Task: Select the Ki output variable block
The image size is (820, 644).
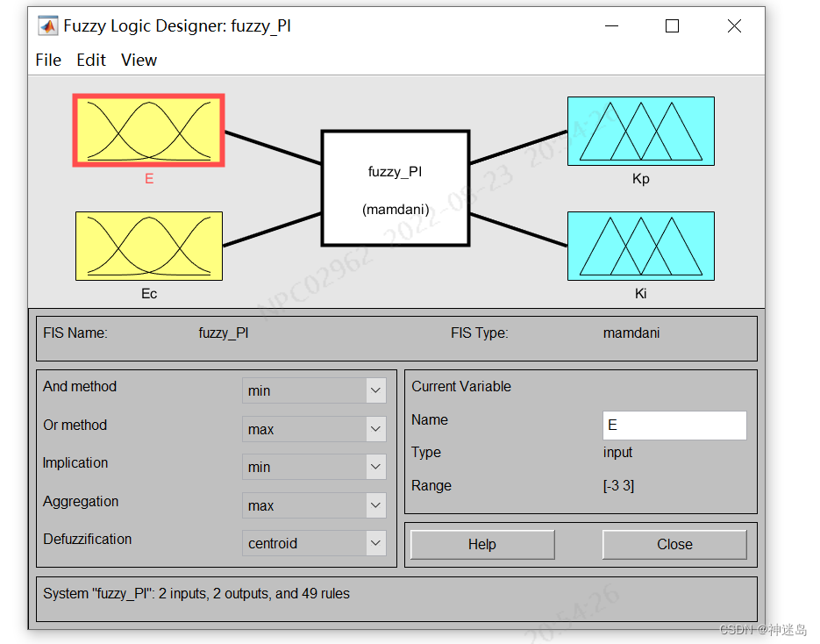Action: tap(640, 246)
